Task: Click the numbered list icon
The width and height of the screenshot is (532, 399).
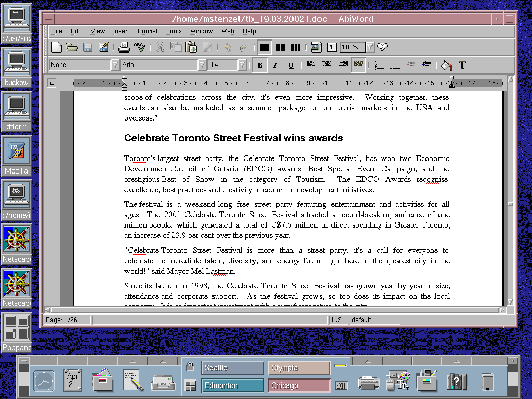Action: [380, 65]
